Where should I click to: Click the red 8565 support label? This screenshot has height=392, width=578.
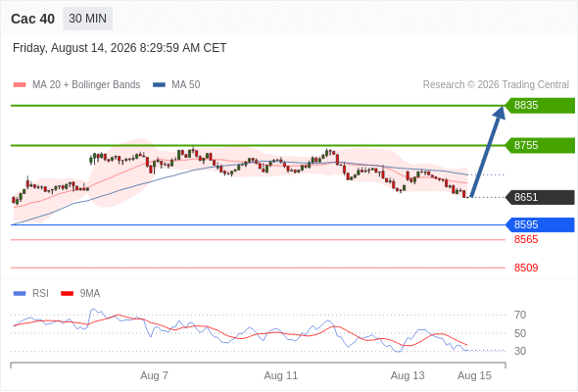pos(526,240)
